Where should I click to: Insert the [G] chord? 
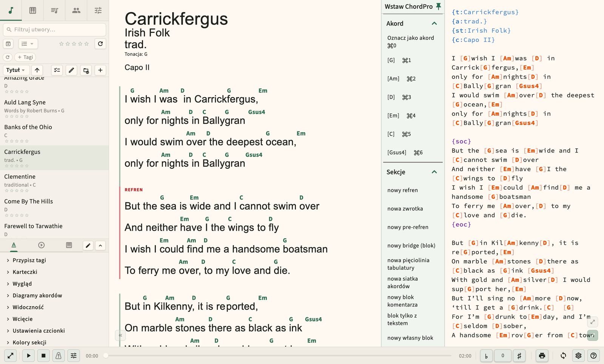(413, 60)
